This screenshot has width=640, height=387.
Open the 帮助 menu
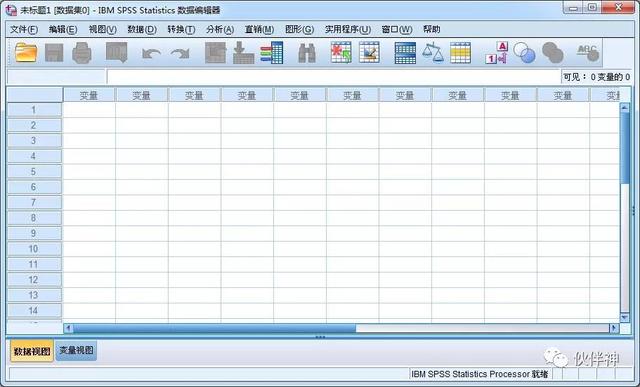pos(431,29)
